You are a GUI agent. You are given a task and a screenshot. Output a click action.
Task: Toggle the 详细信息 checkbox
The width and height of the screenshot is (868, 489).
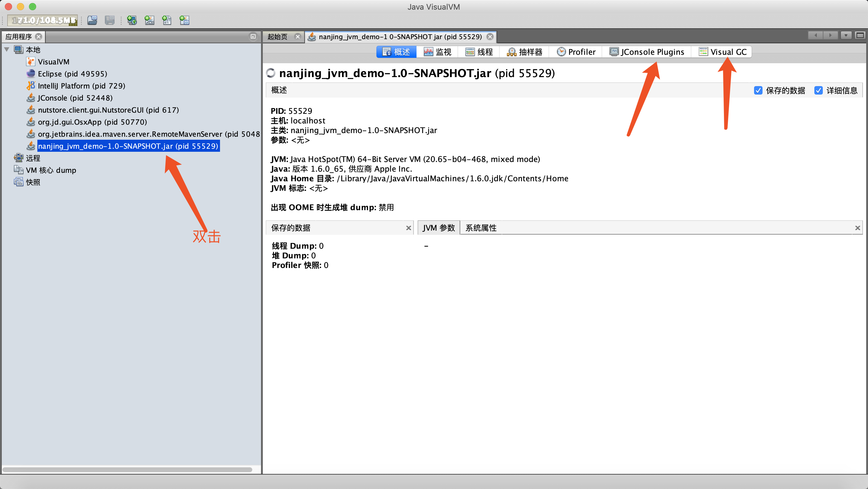point(819,90)
